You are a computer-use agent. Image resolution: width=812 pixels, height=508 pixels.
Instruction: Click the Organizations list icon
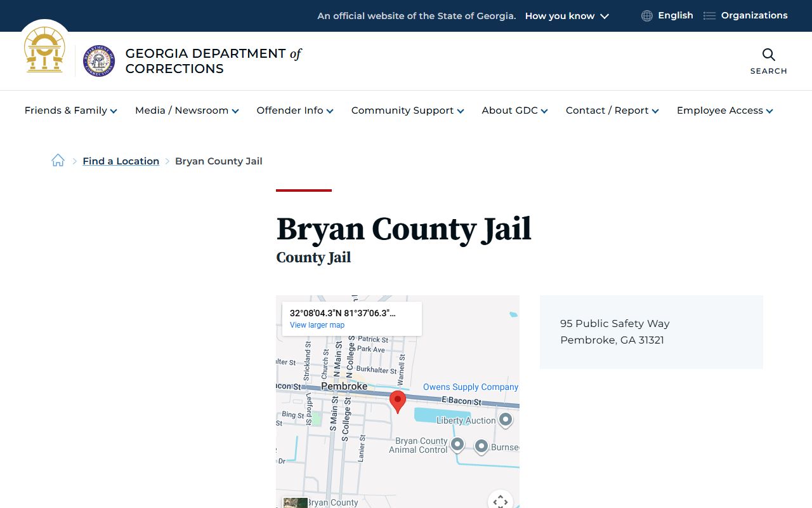click(x=709, y=16)
